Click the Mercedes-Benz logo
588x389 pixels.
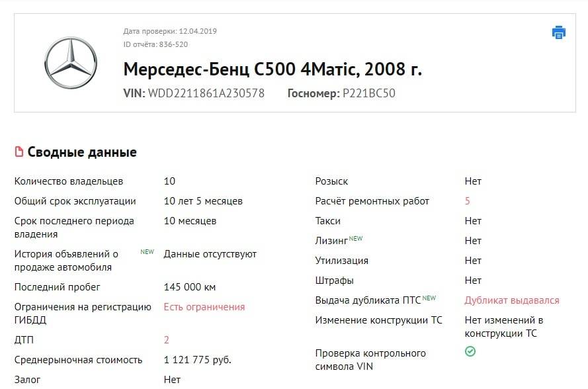click(71, 63)
